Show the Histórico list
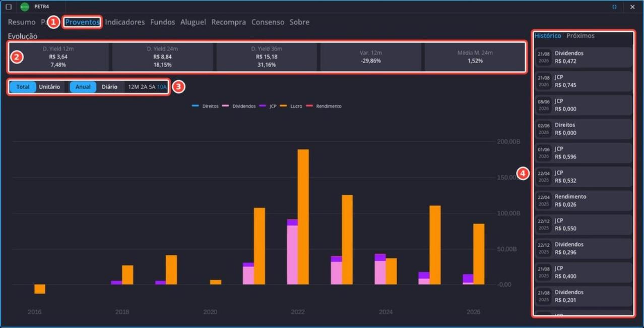The width and height of the screenshot is (644, 328). tap(548, 36)
